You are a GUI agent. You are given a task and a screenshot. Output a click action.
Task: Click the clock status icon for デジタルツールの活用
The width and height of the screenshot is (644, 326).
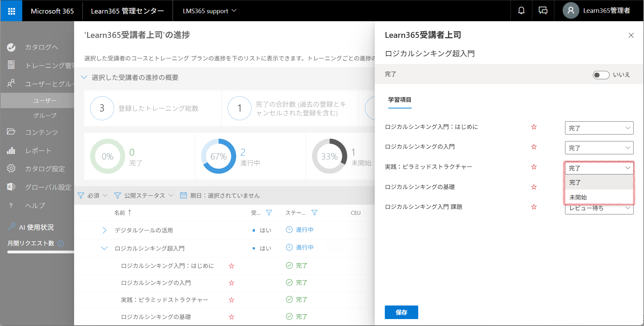point(289,229)
